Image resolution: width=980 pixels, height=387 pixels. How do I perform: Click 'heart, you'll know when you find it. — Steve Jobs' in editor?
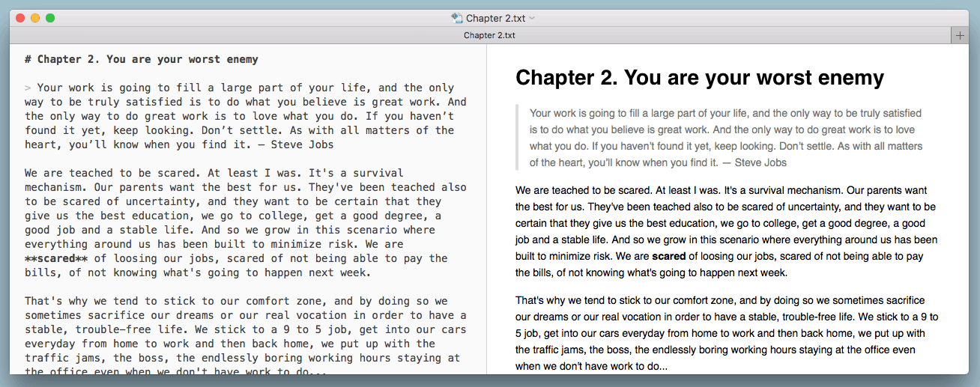(179, 144)
